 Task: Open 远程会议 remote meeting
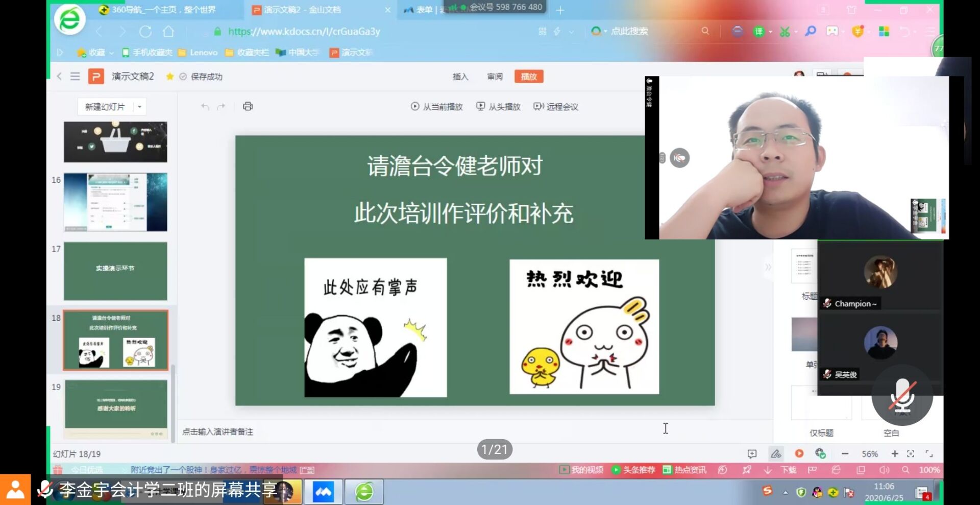556,107
